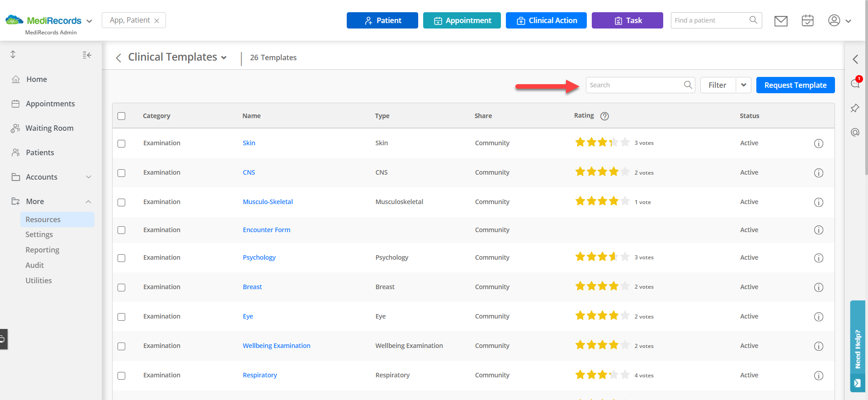
Task: Click the magnifier icon in template Search box
Action: (x=688, y=85)
